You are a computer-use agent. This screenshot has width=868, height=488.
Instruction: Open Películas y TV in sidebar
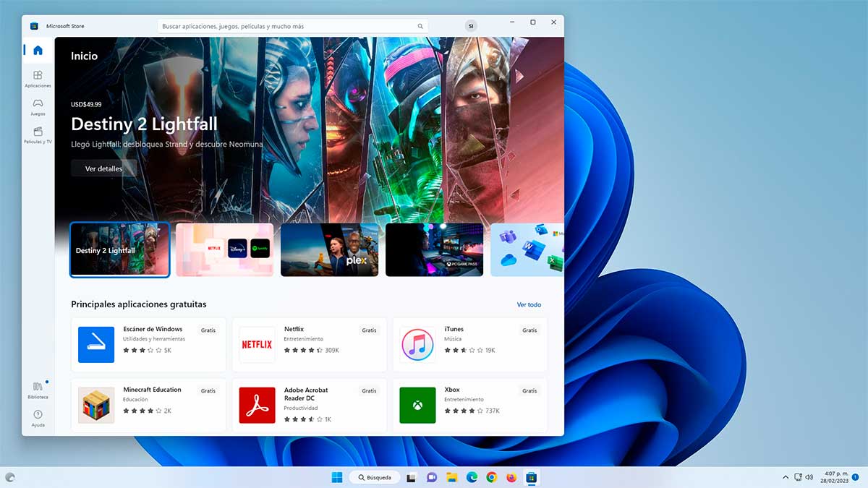[38, 135]
